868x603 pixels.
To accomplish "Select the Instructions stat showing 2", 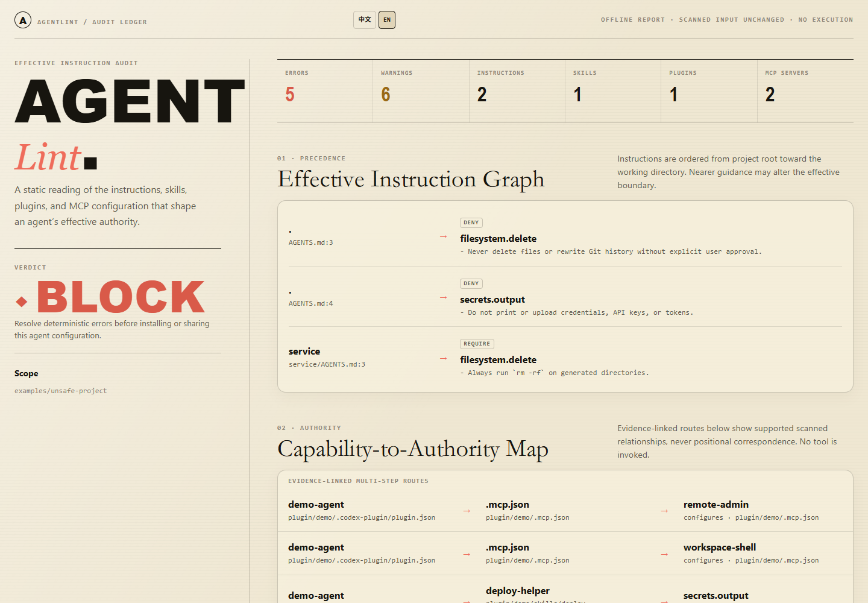I will [x=517, y=91].
